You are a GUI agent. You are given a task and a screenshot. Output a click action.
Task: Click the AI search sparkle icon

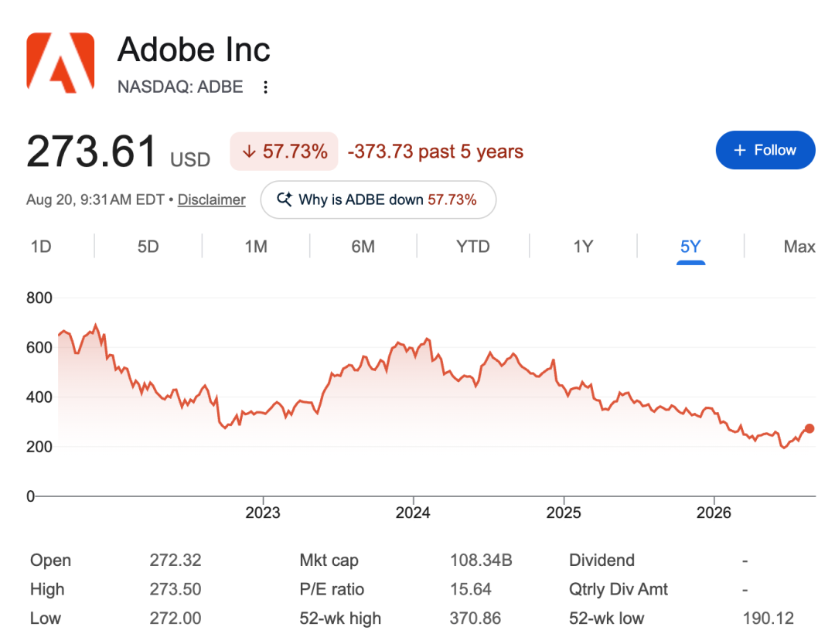[285, 199]
